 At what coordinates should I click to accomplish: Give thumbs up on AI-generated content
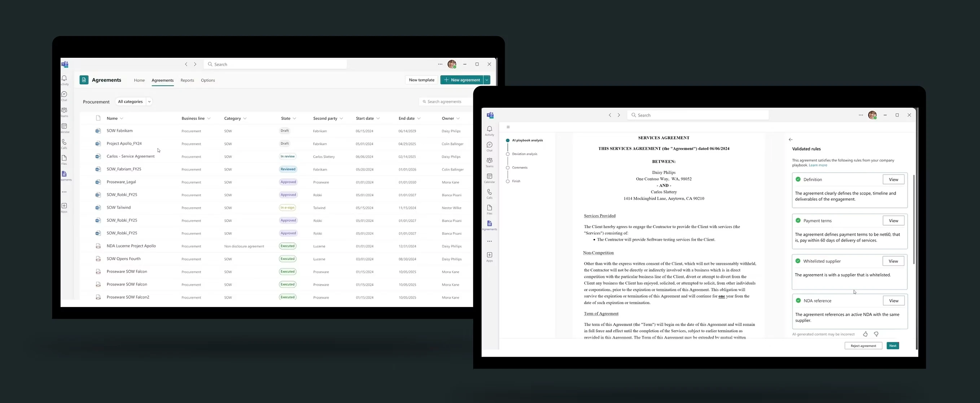tap(865, 334)
